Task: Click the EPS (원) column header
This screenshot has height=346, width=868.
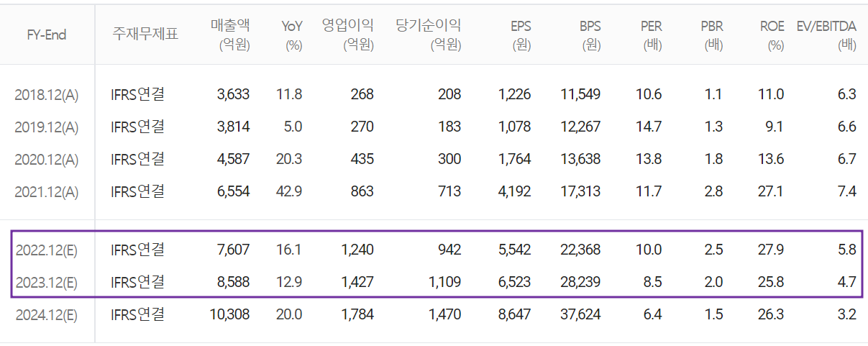Action: (521, 35)
